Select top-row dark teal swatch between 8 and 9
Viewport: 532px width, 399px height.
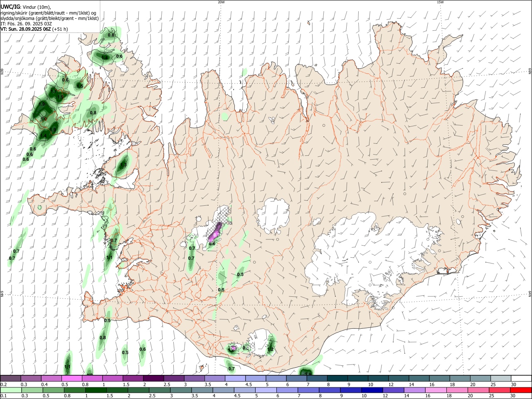pyautogui.click(x=337, y=379)
